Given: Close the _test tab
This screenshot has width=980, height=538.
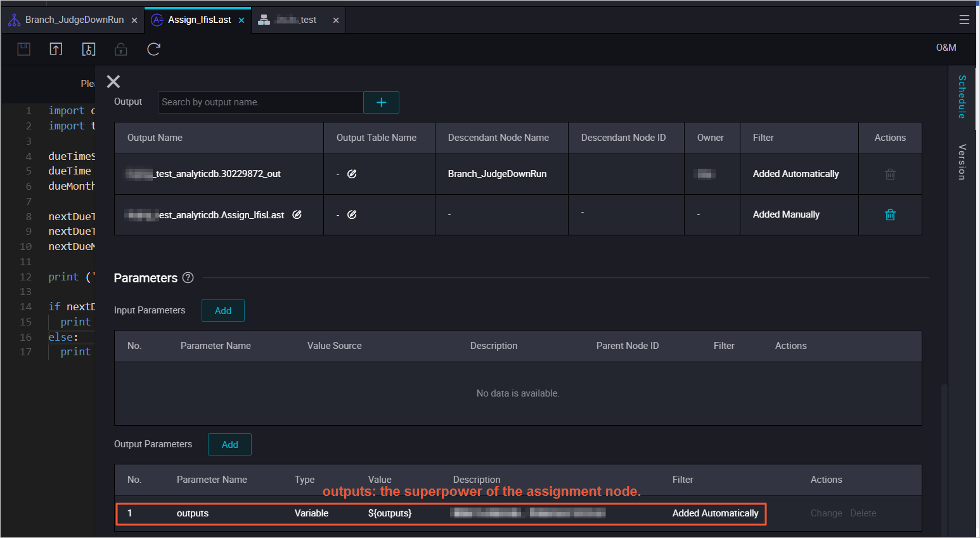Looking at the screenshot, I should click(336, 20).
